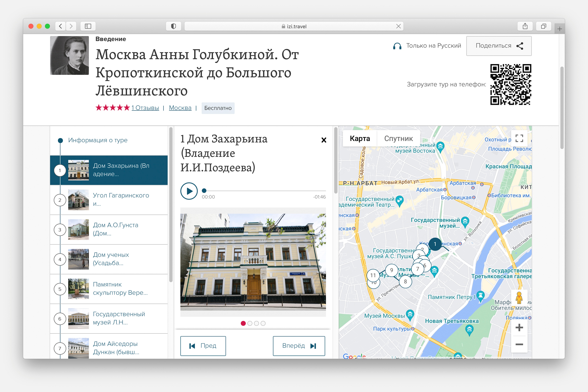Select stop 6 Государственный музей Л.Н.
This screenshot has width=588, height=392.
[109, 318]
